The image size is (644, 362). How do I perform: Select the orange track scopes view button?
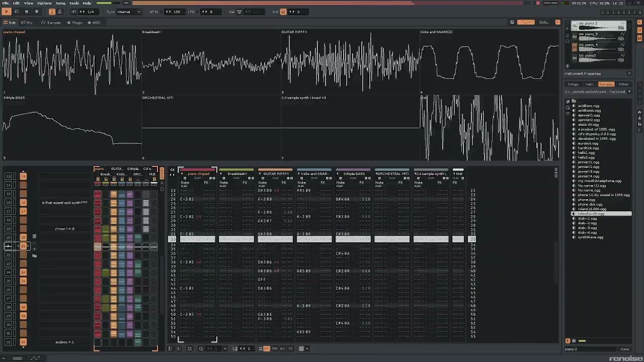coord(526,22)
